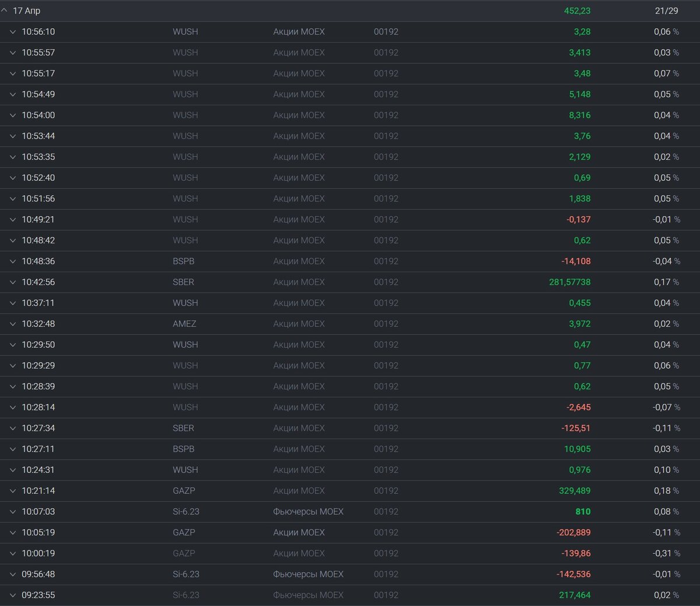Click the loss value -142,536
This screenshot has height=606, width=700.
click(x=573, y=574)
